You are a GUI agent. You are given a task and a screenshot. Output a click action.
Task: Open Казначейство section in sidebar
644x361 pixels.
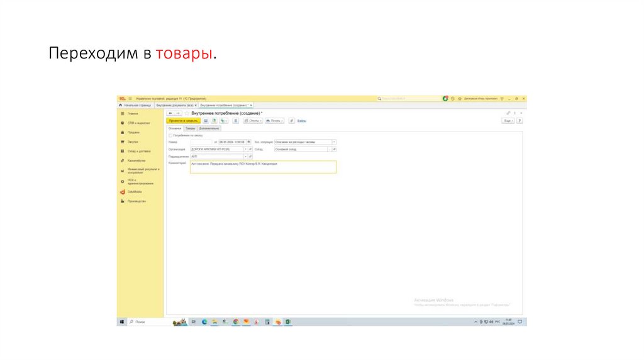click(136, 161)
